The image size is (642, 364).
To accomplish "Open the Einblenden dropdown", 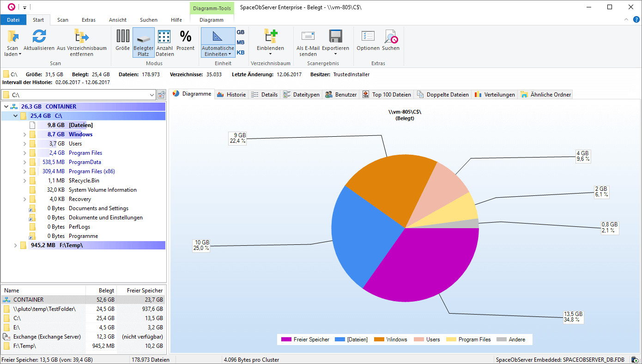I will click(x=270, y=42).
